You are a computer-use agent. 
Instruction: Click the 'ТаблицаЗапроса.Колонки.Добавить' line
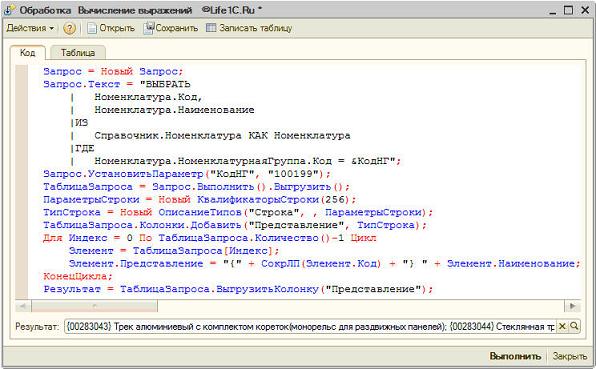(235, 225)
